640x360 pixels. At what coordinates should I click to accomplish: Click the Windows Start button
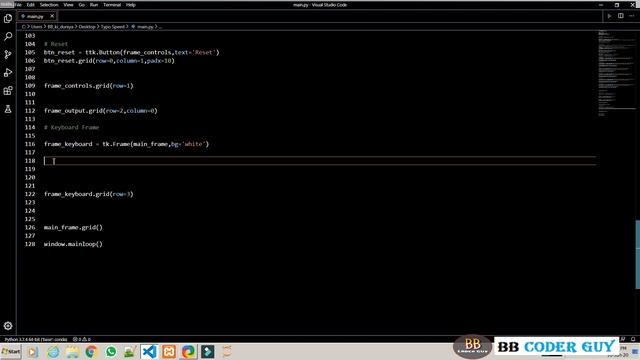click(x=11, y=351)
